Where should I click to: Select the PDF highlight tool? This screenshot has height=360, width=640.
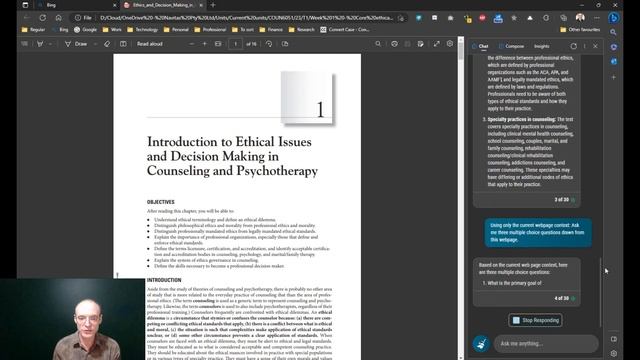(x=40, y=44)
